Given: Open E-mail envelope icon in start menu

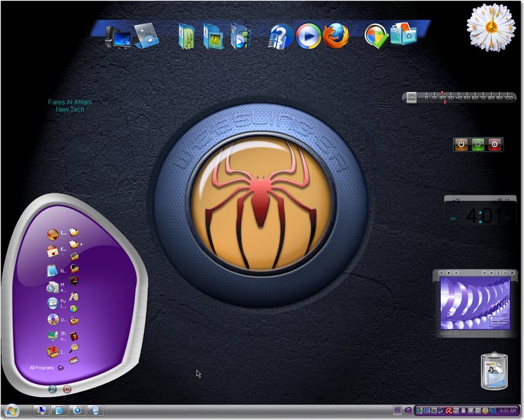Looking at the screenshot, I should pos(52,251).
